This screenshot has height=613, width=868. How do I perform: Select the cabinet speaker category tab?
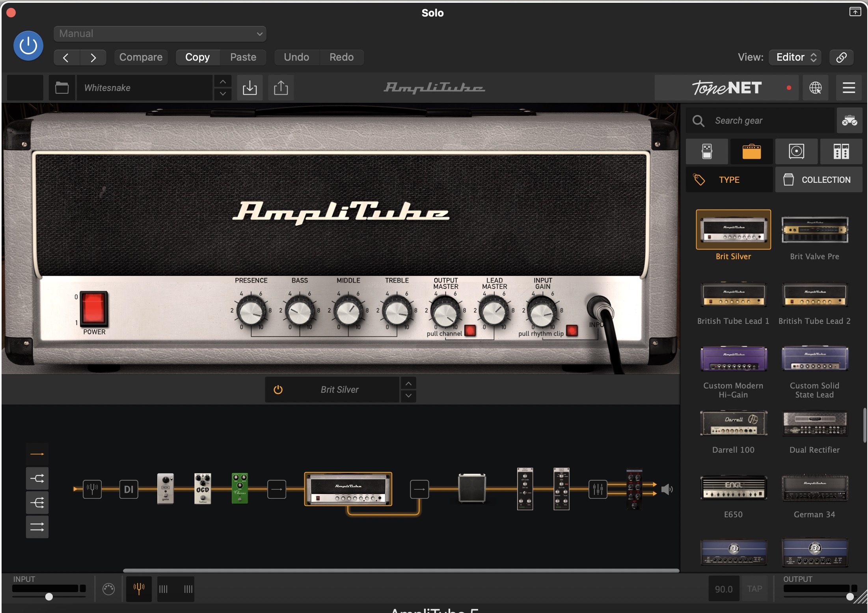(796, 151)
